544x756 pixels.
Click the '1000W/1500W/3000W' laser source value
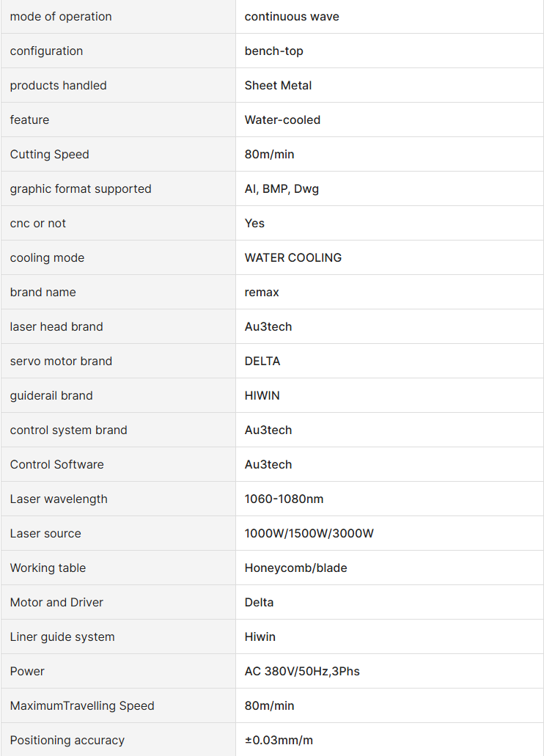309,533
